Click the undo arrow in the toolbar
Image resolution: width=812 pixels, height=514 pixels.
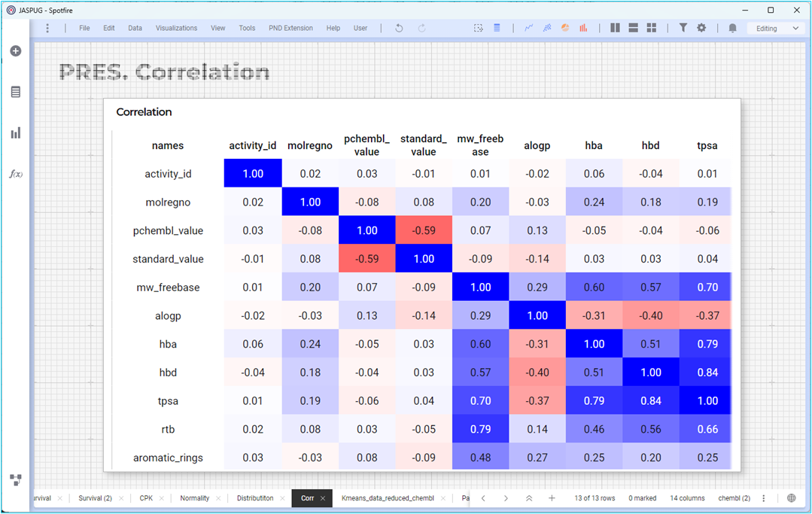tap(399, 28)
